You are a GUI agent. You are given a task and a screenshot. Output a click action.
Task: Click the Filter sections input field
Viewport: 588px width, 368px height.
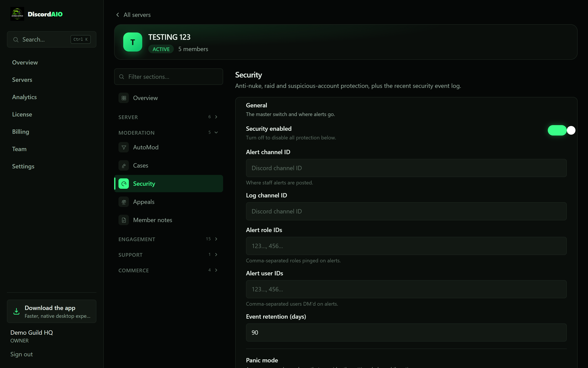(169, 77)
